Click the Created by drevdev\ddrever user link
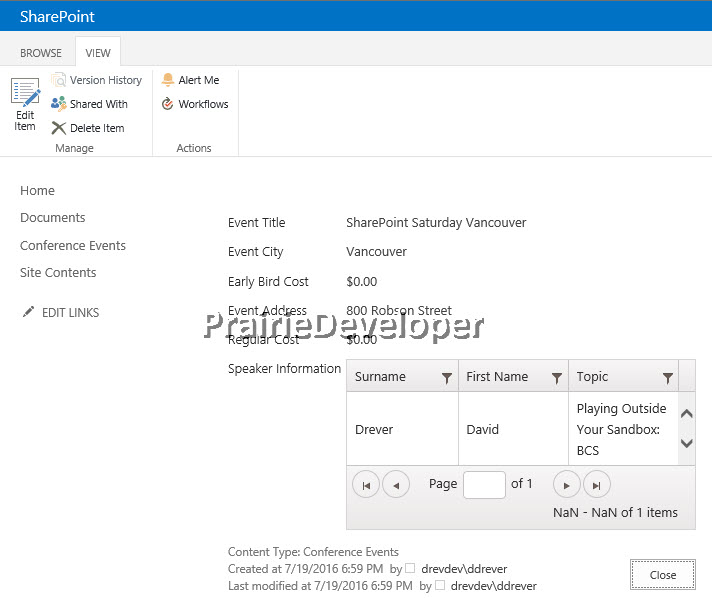 point(464,569)
